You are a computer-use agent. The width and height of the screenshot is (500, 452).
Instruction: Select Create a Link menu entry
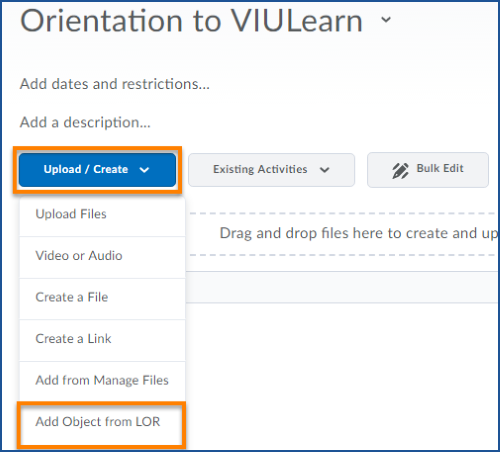tap(102, 340)
